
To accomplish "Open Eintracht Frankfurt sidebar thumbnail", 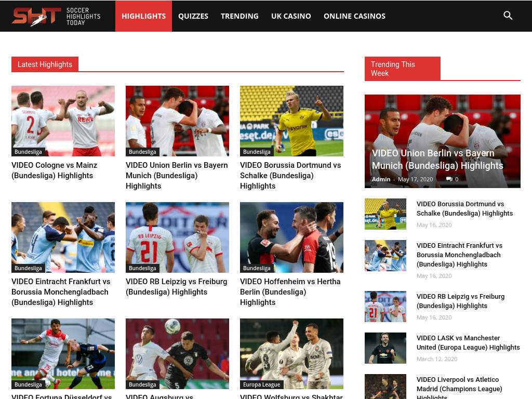I will (x=385, y=255).
